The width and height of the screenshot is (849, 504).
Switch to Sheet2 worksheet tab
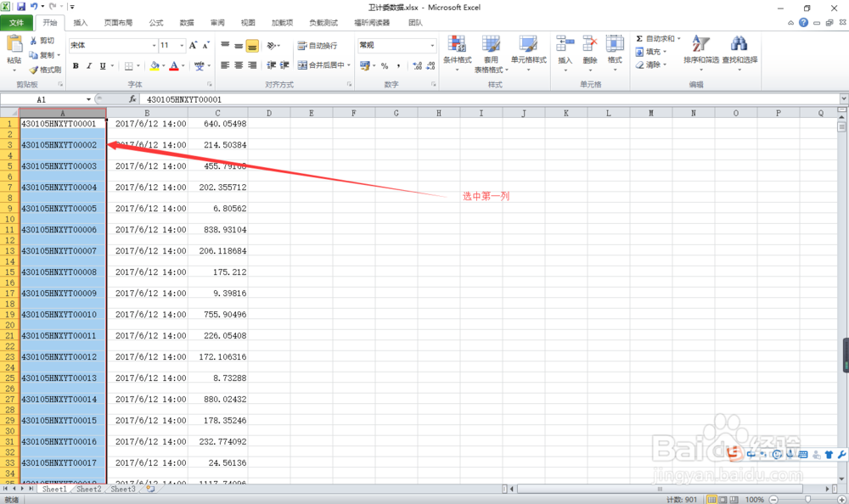[89, 489]
